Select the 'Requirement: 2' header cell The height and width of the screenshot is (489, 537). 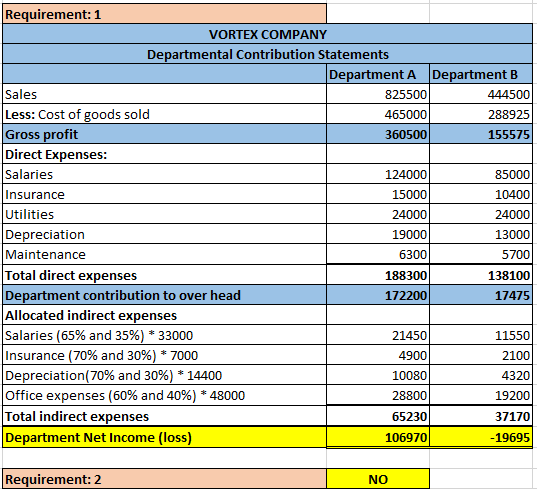164,479
